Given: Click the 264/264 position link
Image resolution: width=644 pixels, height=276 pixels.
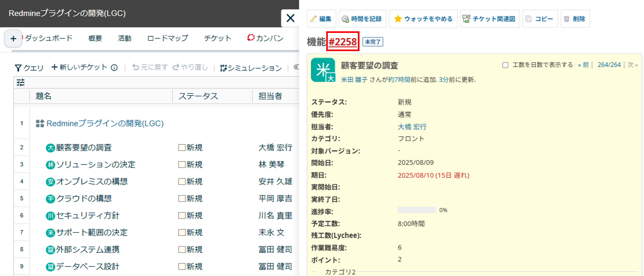Looking at the screenshot, I should pos(609,65).
